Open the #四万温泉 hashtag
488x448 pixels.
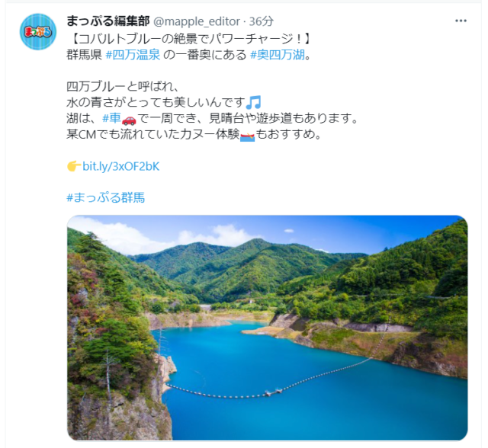point(133,55)
